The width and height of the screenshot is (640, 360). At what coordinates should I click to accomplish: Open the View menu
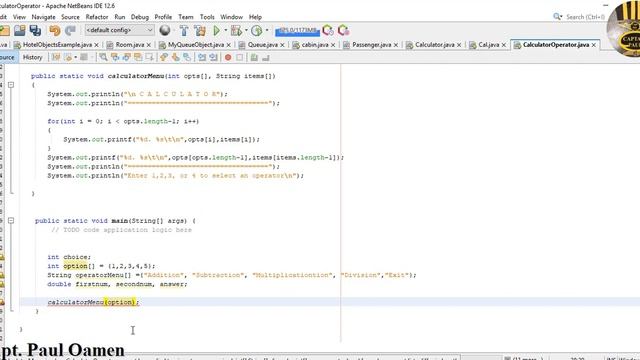[x=19, y=17]
